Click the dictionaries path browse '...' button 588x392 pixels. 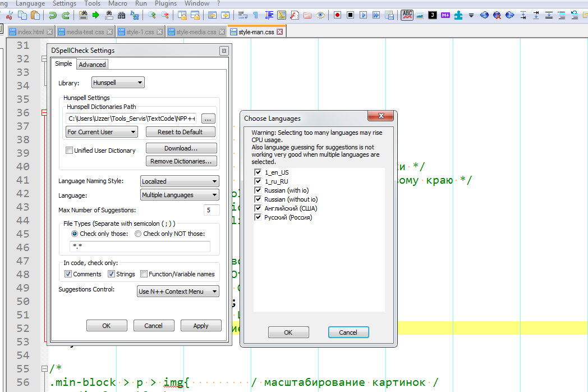pyautogui.click(x=208, y=118)
